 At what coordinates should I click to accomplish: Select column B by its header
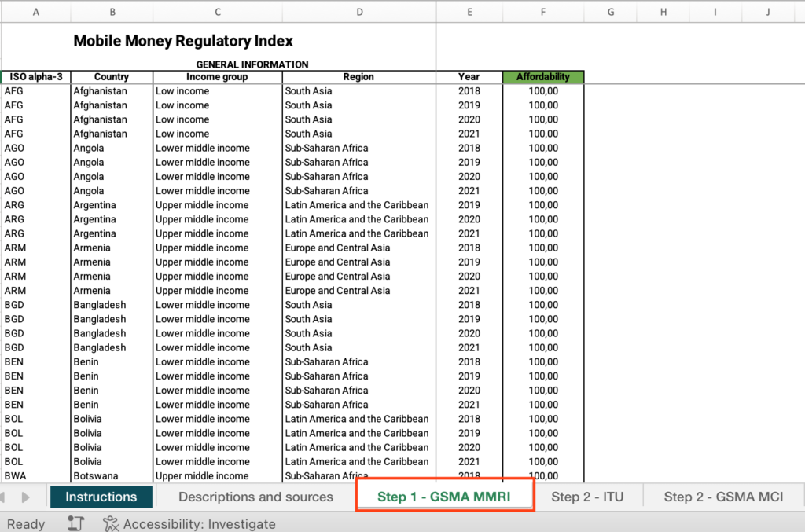pyautogui.click(x=112, y=12)
